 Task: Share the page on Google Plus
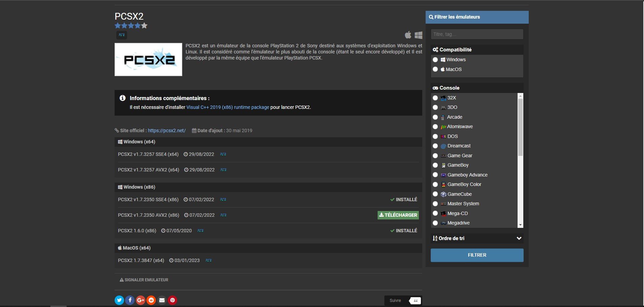pyautogui.click(x=141, y=300)
